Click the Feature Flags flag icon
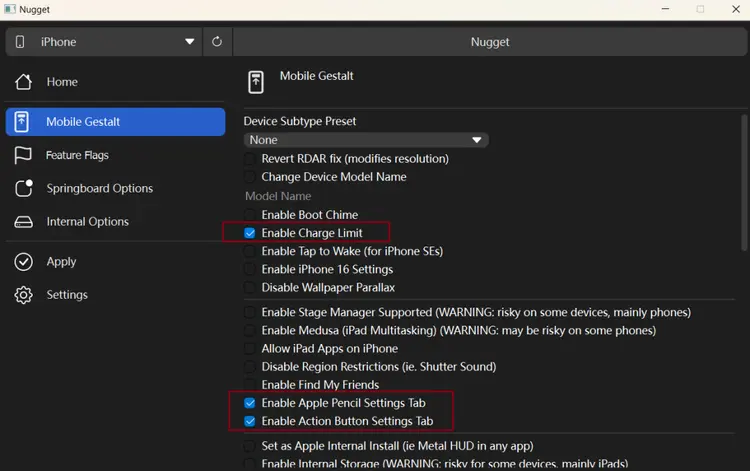This screenshot has height=471, width=750. [x=24, y=156]
